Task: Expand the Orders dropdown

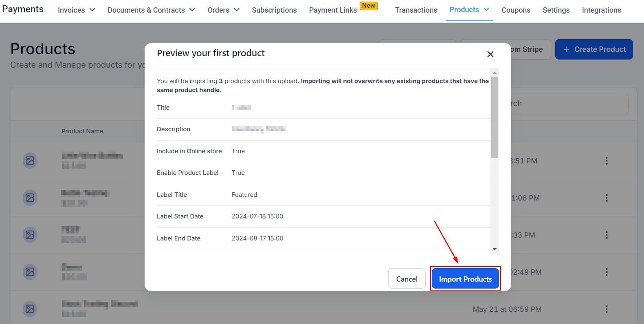Action: 223,10
